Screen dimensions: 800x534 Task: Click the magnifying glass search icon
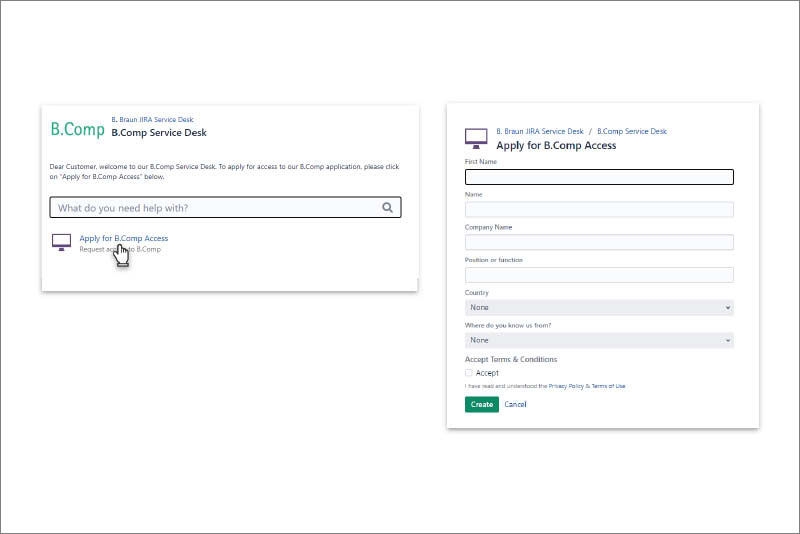(388, 208)
